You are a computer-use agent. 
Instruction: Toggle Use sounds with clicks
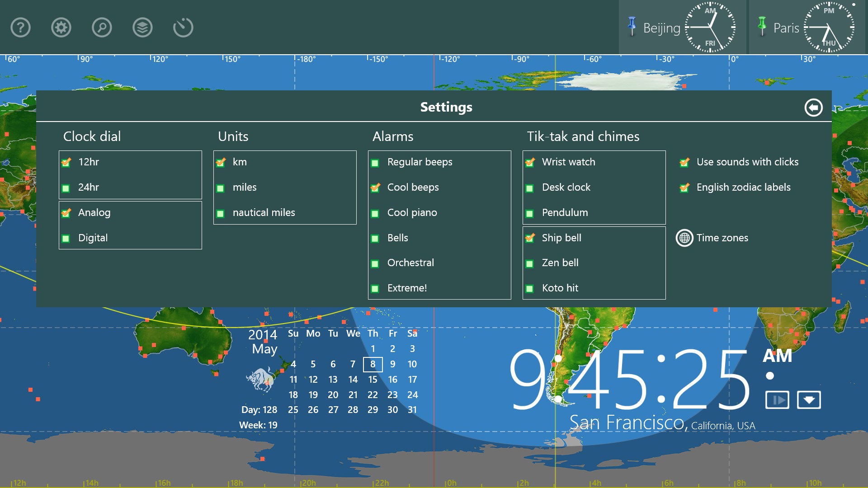click(684, 162)
